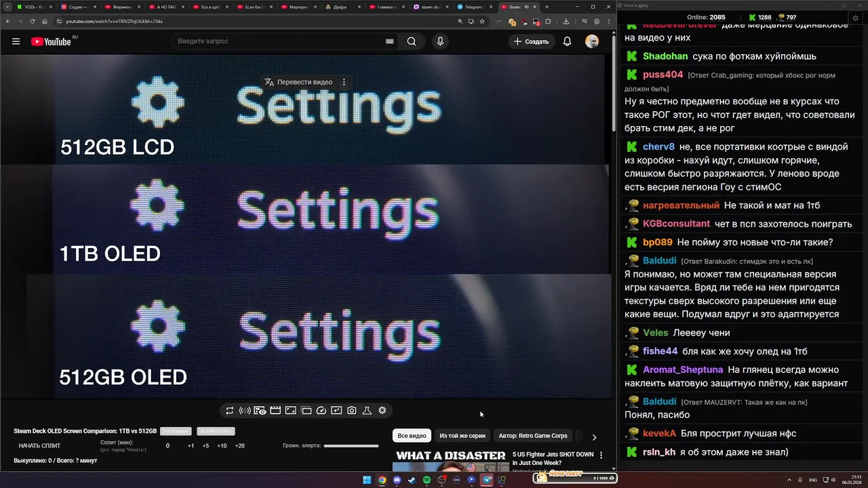
Task: Click the Перевести видео translate button
Action: click(x=298, y=82)
